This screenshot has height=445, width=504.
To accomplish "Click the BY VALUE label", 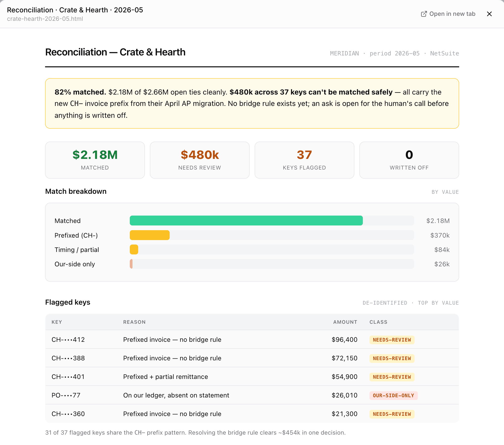I will [445, 192].
